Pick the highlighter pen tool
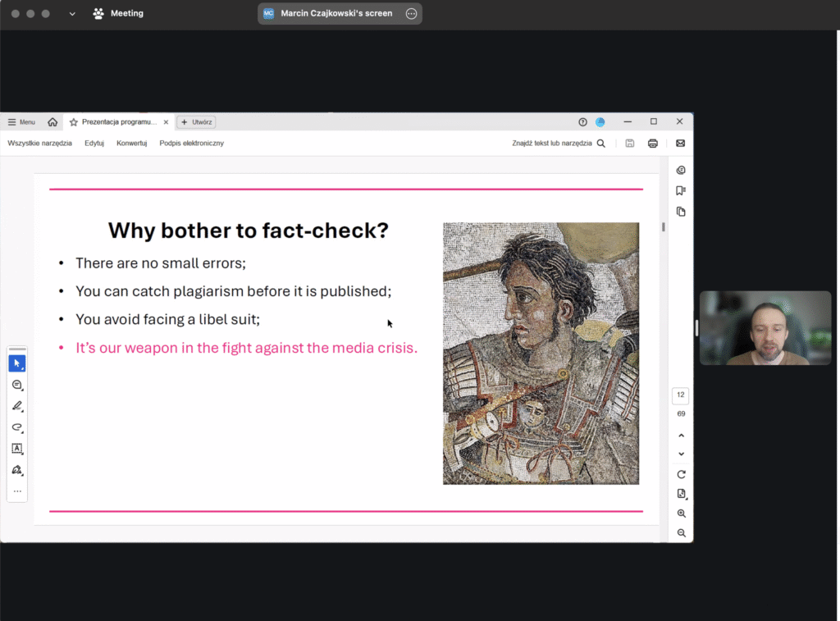The height and width of the screenshot is (621, 840). pos(17,406)
